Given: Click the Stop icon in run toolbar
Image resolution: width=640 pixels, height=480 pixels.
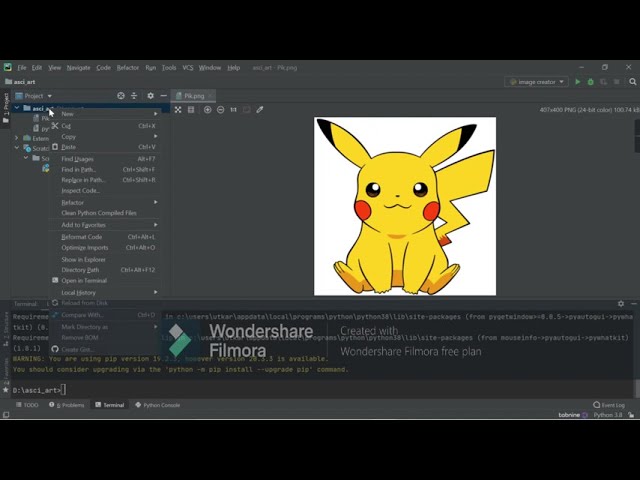Looking at the screenshot, I should coord(616,82).
